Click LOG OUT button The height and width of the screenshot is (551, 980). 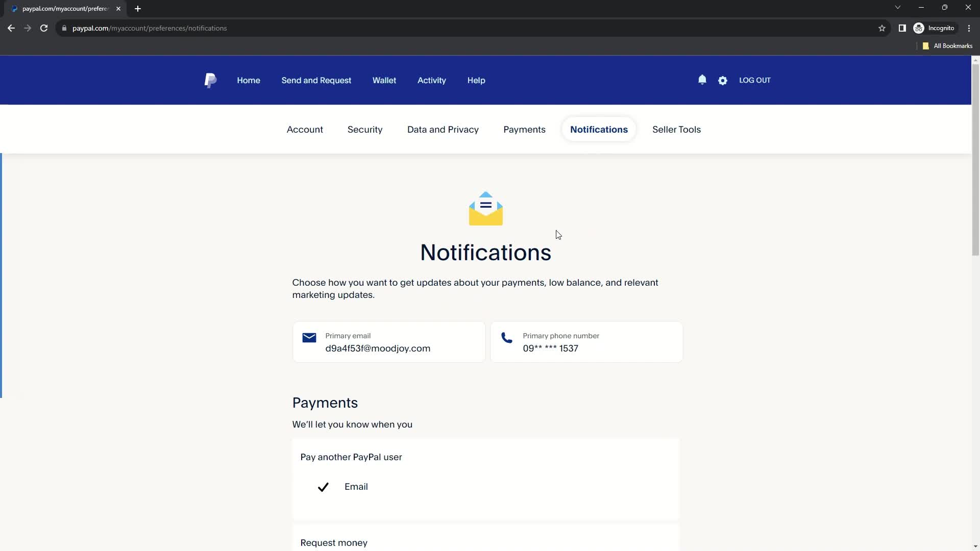point(754,80)
